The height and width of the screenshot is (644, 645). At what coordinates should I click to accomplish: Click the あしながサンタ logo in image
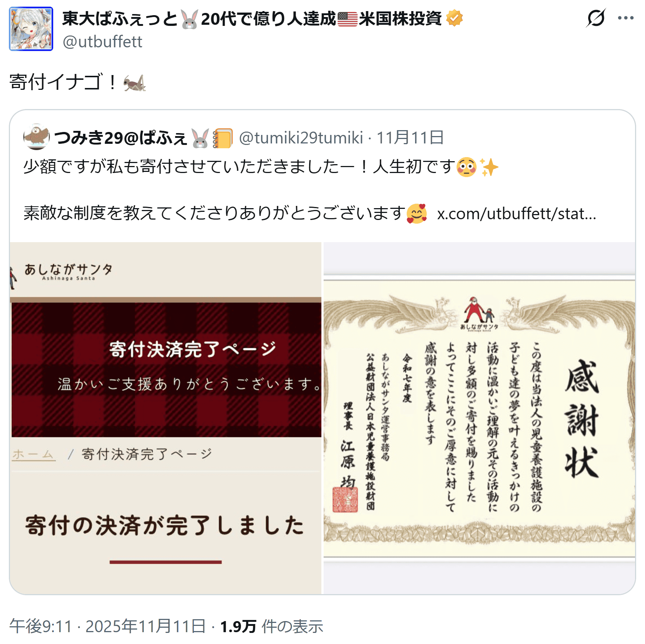pyautogui.click(x=68, y=272)
